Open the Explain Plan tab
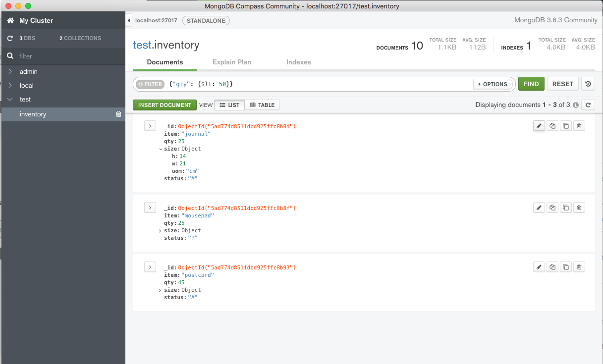The image size is (603, 364). (x=232, y=62)
